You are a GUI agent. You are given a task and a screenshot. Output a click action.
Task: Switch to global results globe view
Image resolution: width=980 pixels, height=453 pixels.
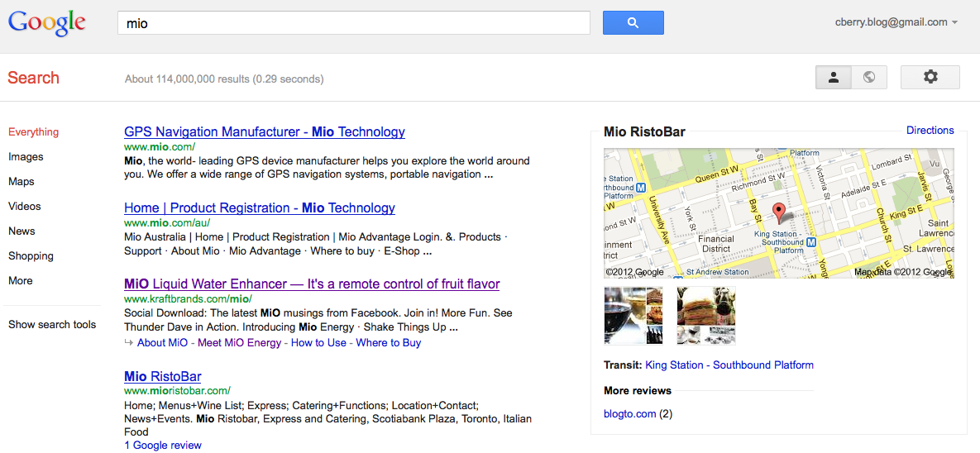868,77
